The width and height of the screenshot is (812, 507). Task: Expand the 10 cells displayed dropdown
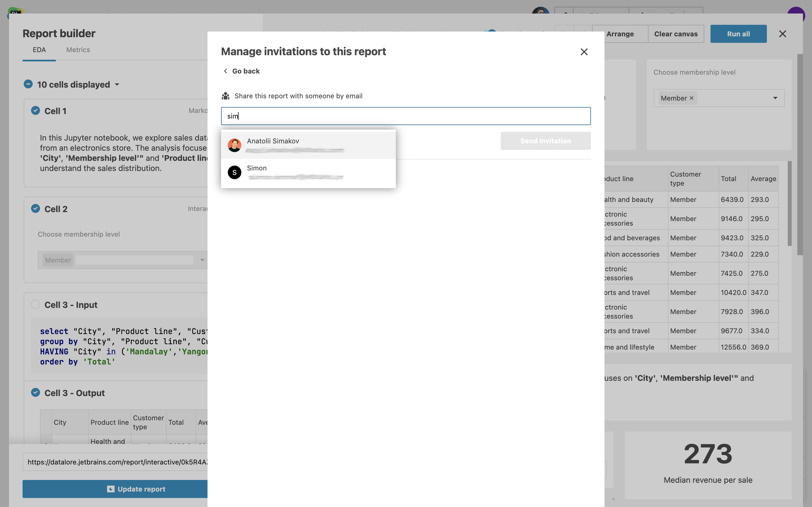click(117, 84)
